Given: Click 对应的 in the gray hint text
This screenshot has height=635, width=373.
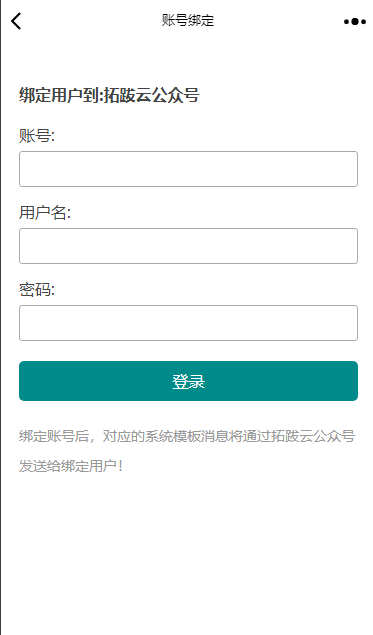Looking at the screenshot, I should tap(123, 436).
